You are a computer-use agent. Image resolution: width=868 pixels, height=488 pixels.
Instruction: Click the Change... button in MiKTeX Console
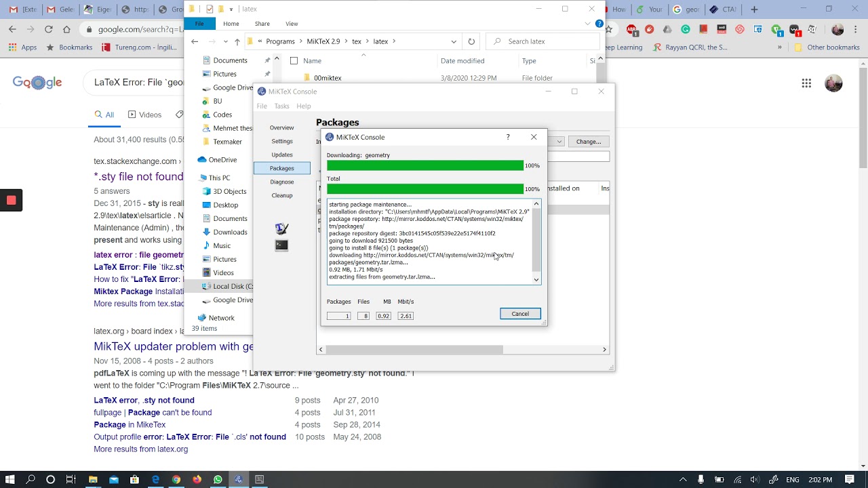click(x=588, y=142)
